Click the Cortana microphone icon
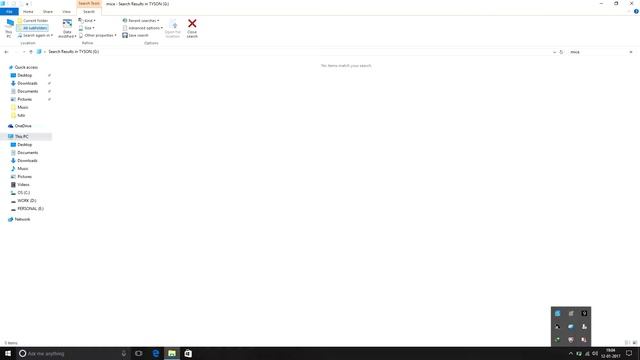Viewport: 640px width, 360px height. 124,353
